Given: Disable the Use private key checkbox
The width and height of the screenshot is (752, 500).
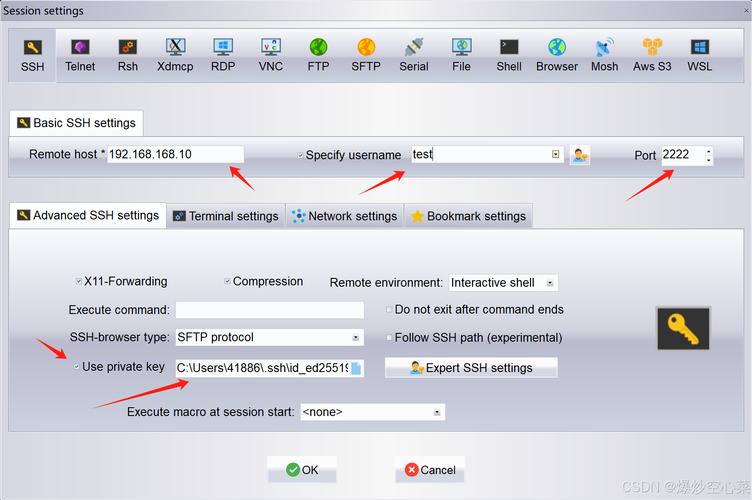Looking at the screenshot, I should pyautogui.click(x=77, y=367).
